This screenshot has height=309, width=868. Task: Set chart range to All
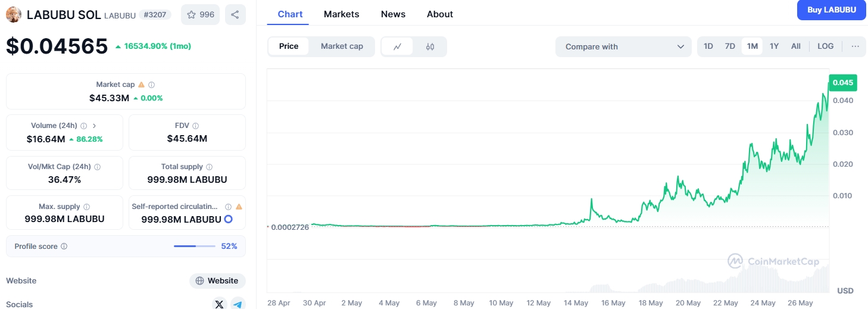pos(796,46)
